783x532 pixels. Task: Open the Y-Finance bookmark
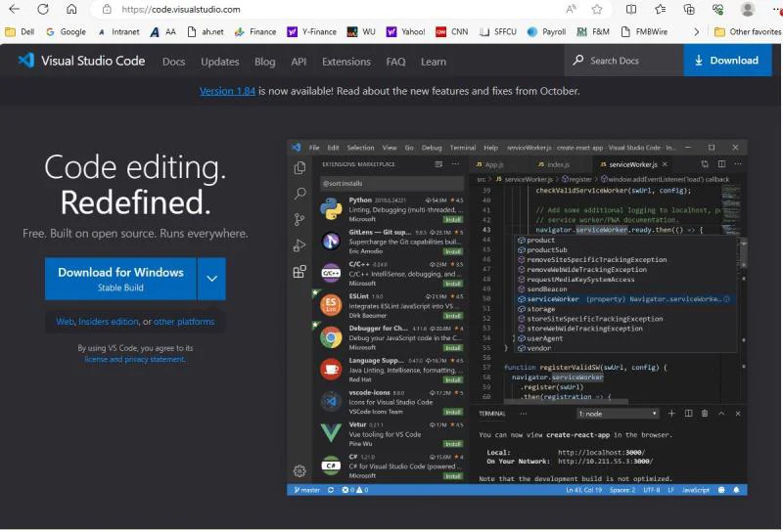(311, 31)
